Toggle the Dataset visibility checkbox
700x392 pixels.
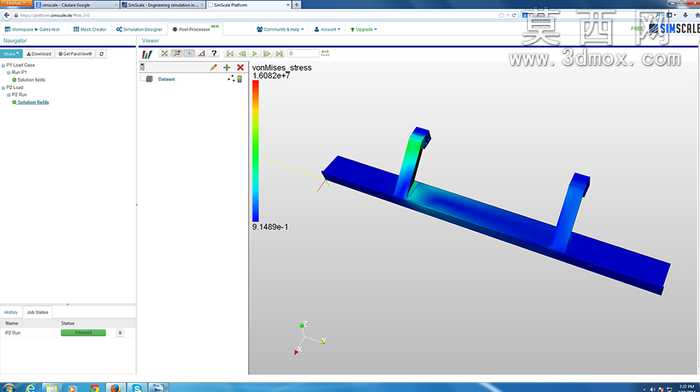click(149, 79)
